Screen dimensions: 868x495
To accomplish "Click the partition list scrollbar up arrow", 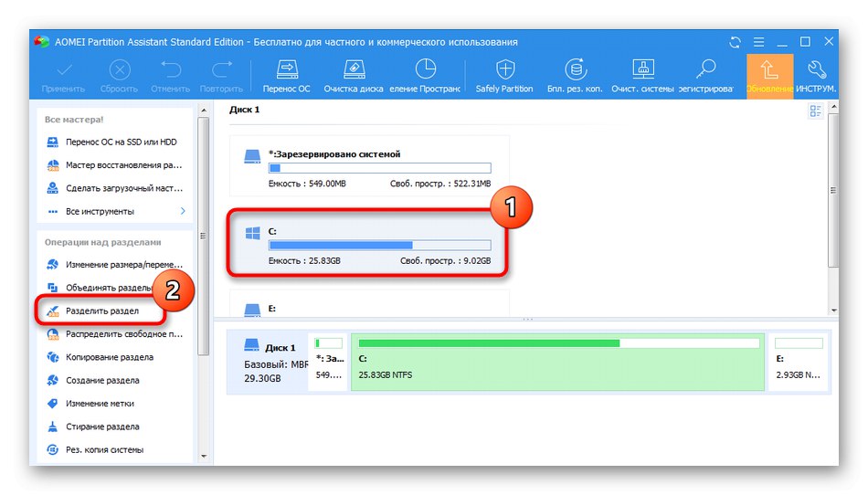I will pos(833,106).
